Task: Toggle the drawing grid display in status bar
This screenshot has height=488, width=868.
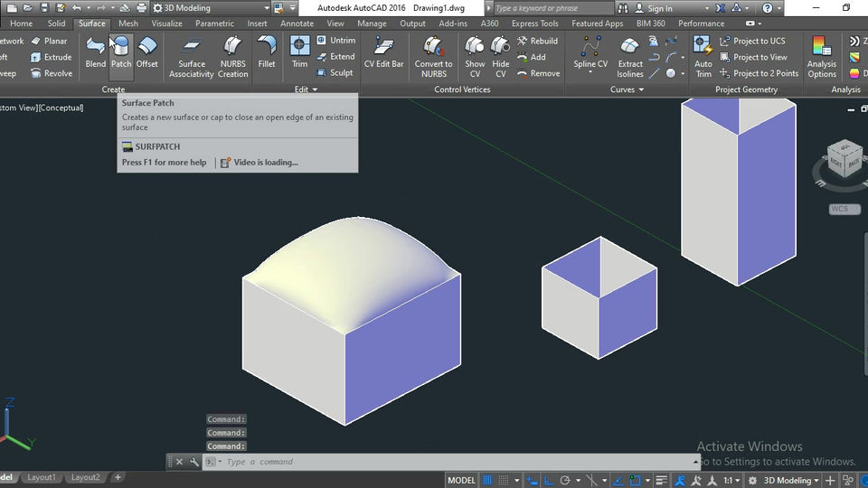Action: tap(487, 480)
